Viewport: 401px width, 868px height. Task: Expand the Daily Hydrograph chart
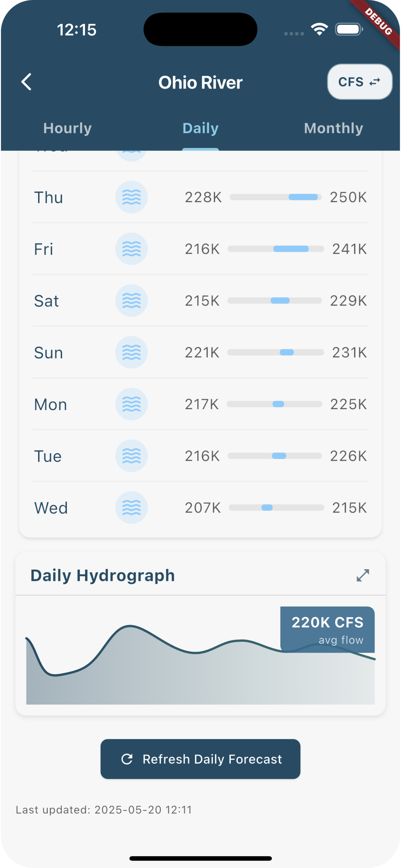coord(363,575)
